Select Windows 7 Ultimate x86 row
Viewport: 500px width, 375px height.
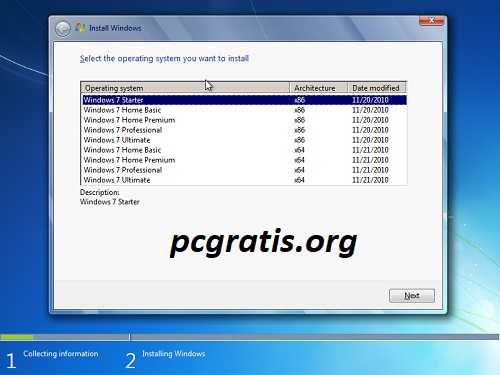click(244, 140)
